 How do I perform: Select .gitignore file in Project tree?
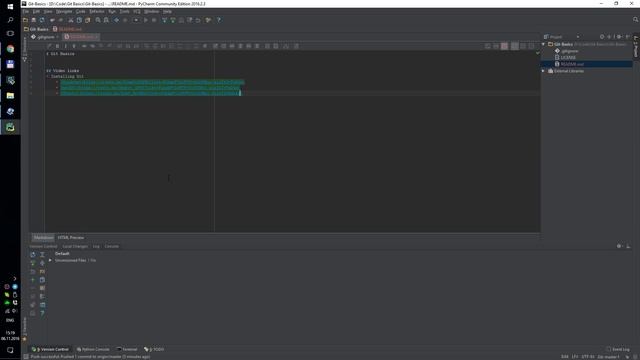(x=567, y=51)
